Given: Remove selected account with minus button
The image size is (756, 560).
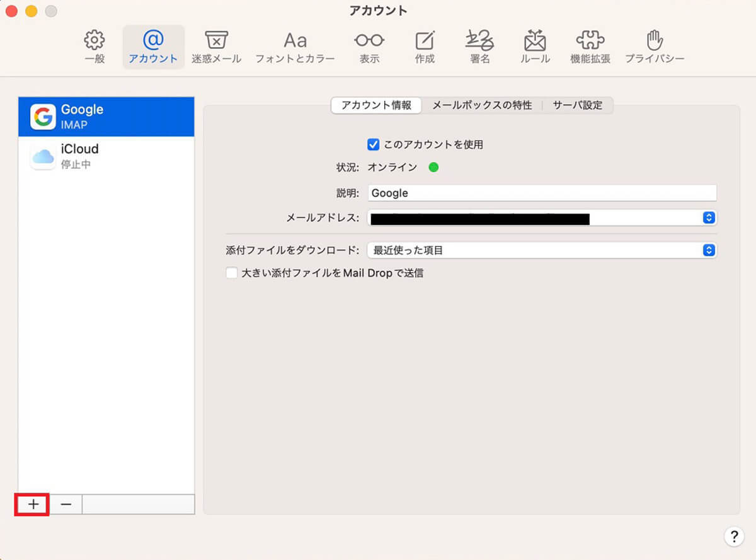Looking at the screenshot, I should click(66, 504).
